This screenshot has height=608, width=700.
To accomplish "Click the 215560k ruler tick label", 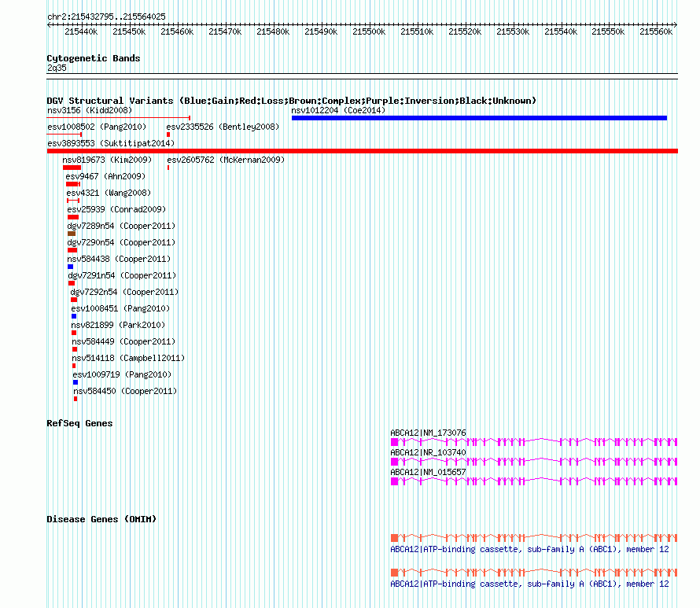I will coord(656,31).
